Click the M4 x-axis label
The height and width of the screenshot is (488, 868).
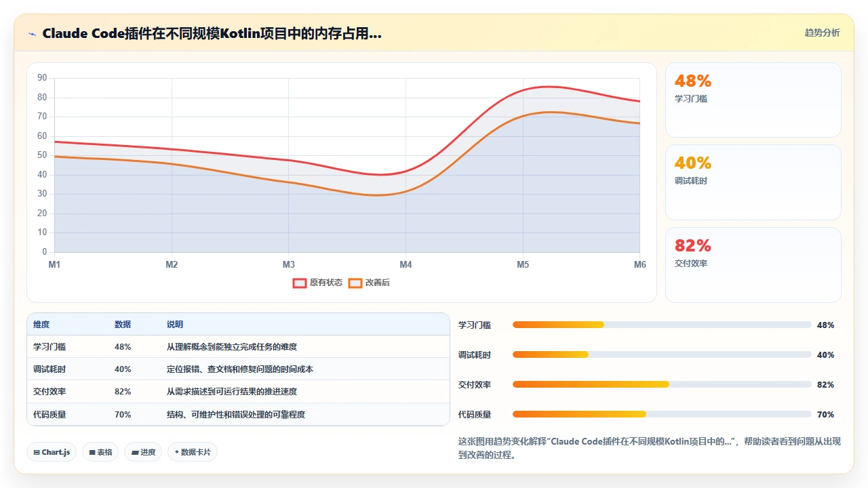pos(406,264)
